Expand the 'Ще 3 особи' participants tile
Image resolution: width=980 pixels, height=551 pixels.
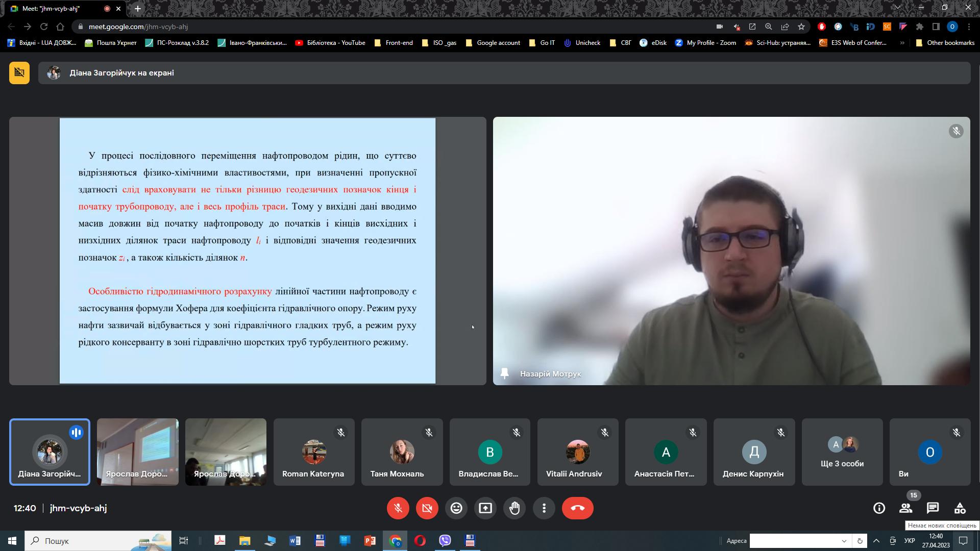[842, 452]
